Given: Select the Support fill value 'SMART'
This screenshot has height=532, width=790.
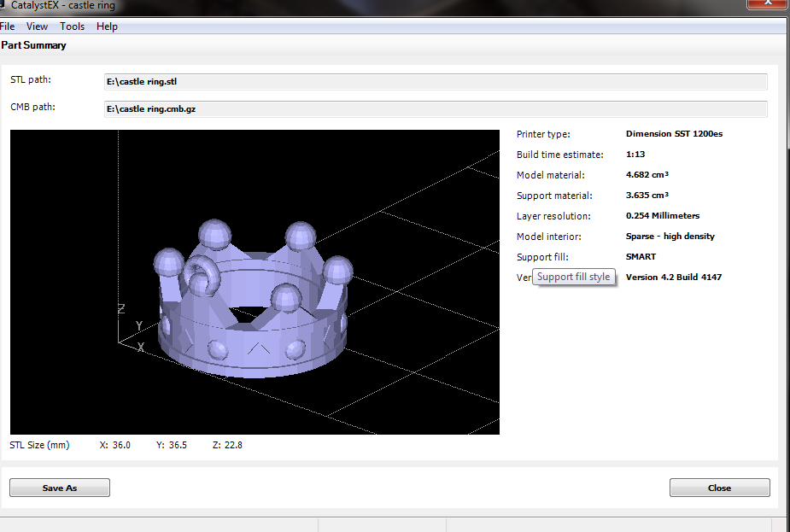Looking at the screenshot, I should (641, 257).
